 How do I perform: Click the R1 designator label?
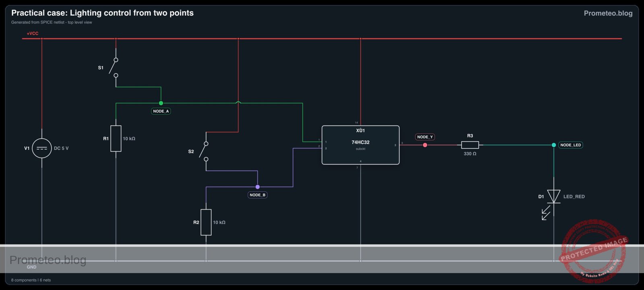(106, 139)
